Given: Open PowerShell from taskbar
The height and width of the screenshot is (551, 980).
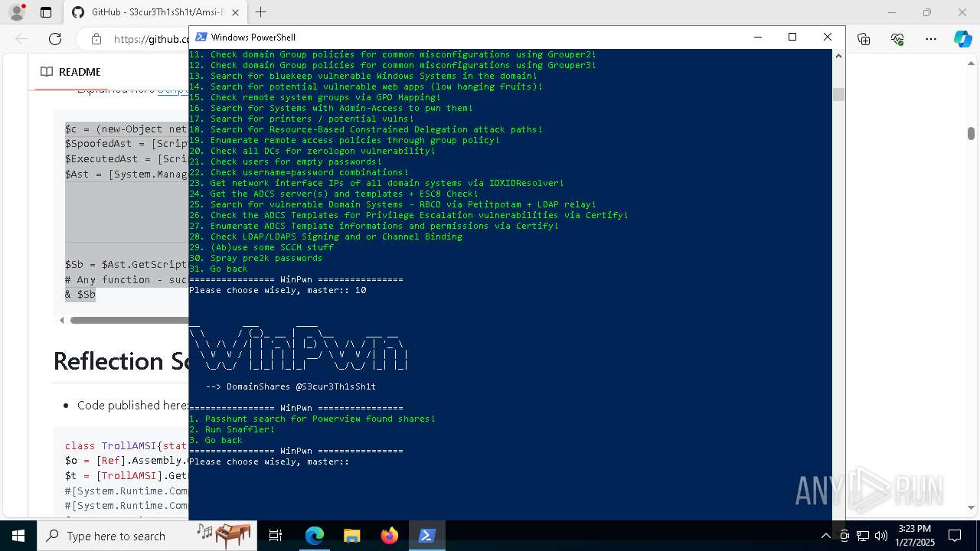Looking at the screenshot, I should point(426,536).
